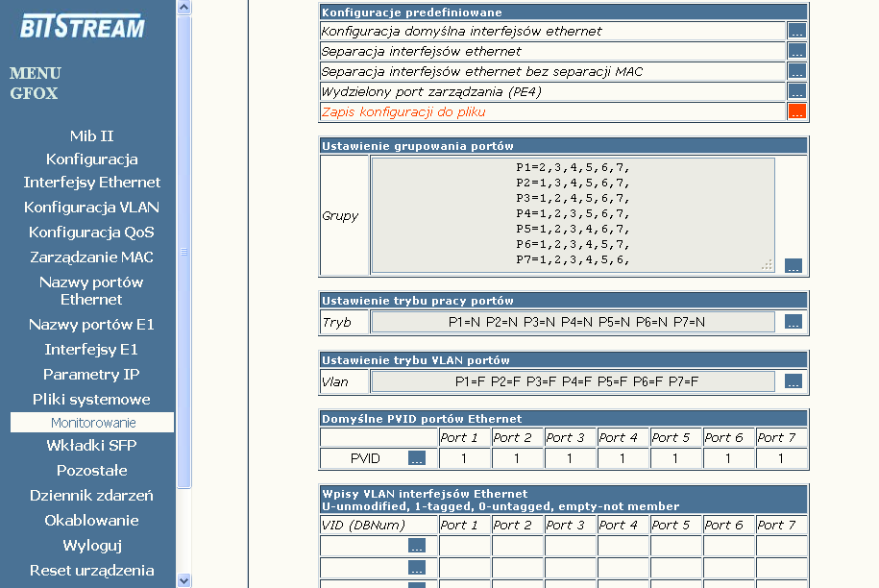Image resolution: width=879 pixels, height=588 pixels.
Task: Click the Bitstream logo
Action: (x=83, y=26)
